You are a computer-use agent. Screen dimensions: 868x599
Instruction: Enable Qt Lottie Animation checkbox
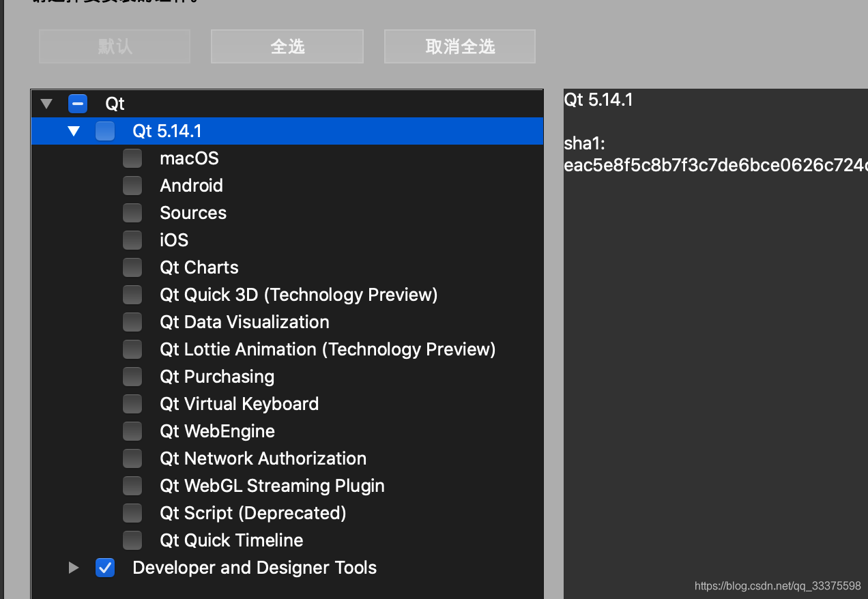(132, 349)
